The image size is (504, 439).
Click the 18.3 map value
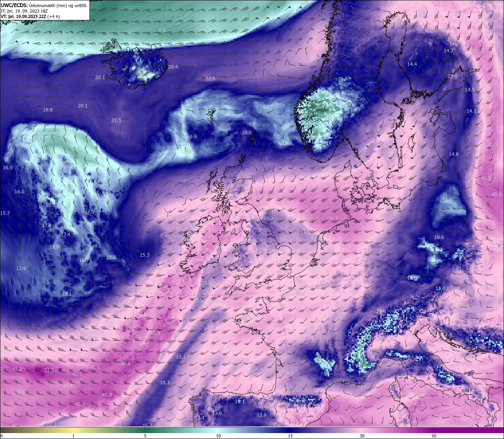click(x=165, y=383)
